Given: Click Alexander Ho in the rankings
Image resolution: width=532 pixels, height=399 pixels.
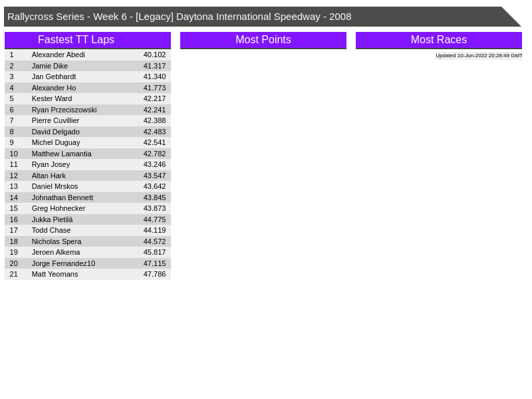Looking at the screenshot, I should click(x=54, y=88).
